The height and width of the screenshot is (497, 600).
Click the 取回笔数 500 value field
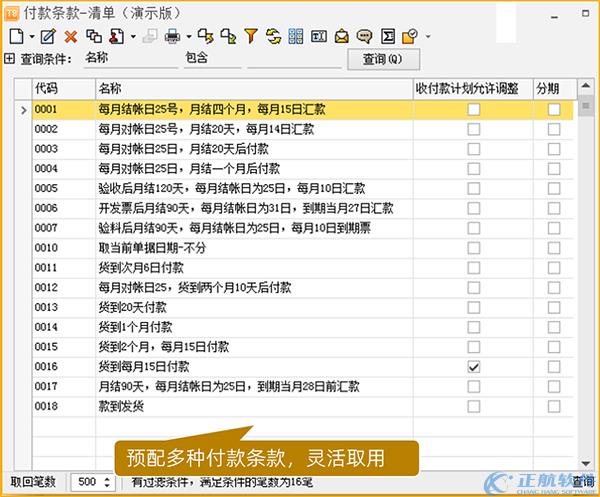point(87,482)
